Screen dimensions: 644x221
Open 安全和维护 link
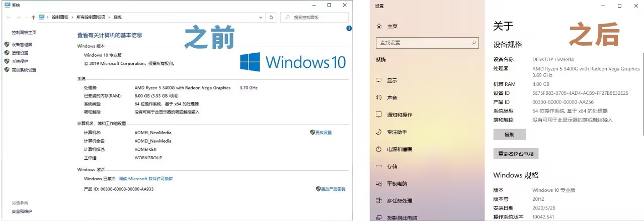22,211
